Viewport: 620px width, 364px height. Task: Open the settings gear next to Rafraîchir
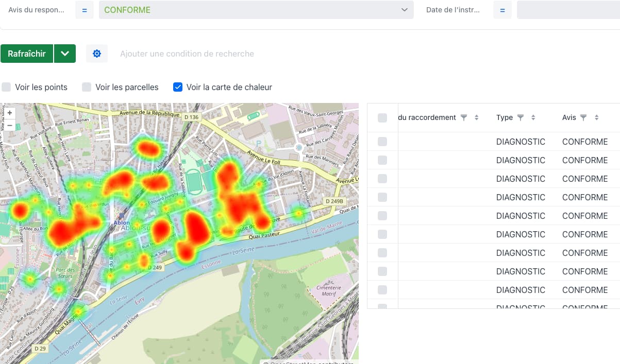click(x=97, y=53)
